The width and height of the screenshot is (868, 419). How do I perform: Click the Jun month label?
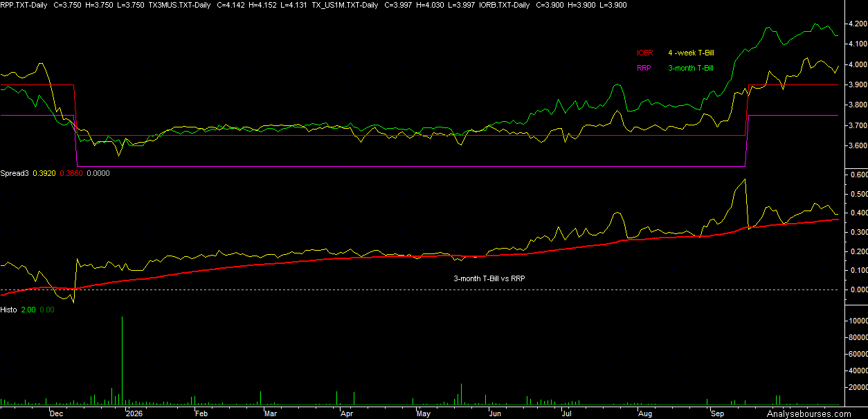click(495, 413)
